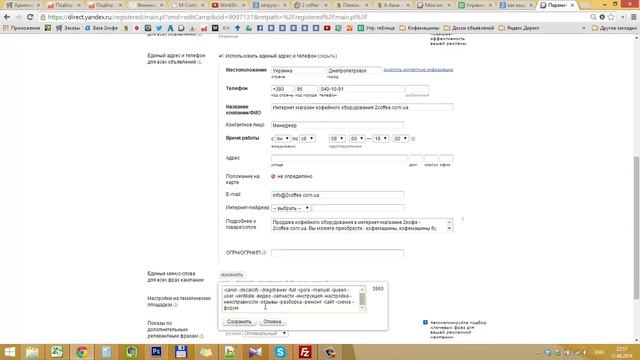
Task: Launch Photoshop from the taskbar
Action: (x=156, y=352)
